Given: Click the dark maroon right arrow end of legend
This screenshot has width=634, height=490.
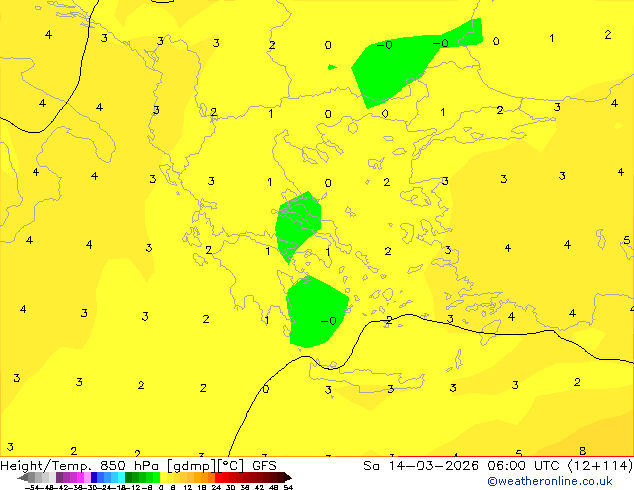Looking at the screenshot, I should [288, 477].
